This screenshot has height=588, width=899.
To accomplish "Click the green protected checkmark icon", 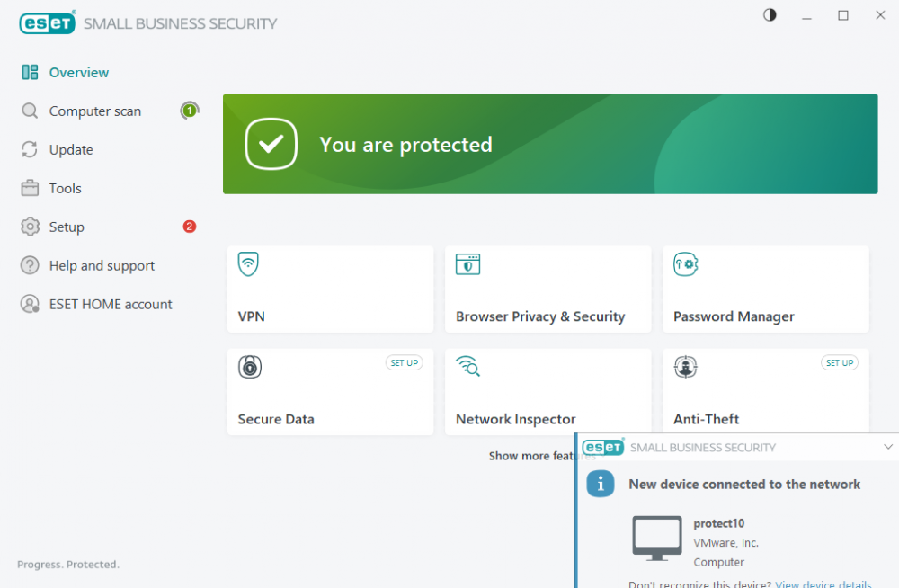I will (271, 144).
